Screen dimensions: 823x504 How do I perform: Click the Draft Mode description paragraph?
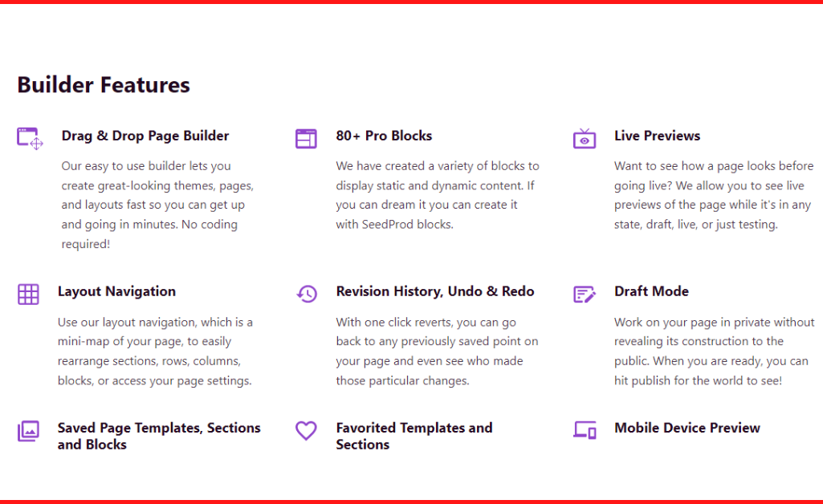[x=715, y=352]
